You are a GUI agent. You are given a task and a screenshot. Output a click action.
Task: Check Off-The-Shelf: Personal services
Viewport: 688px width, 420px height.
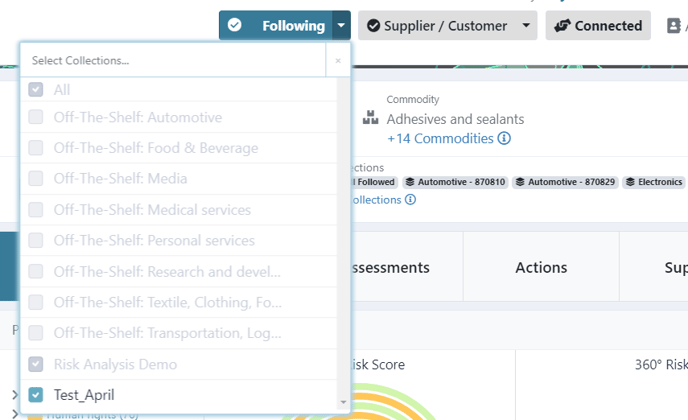(x=36, y=241)
